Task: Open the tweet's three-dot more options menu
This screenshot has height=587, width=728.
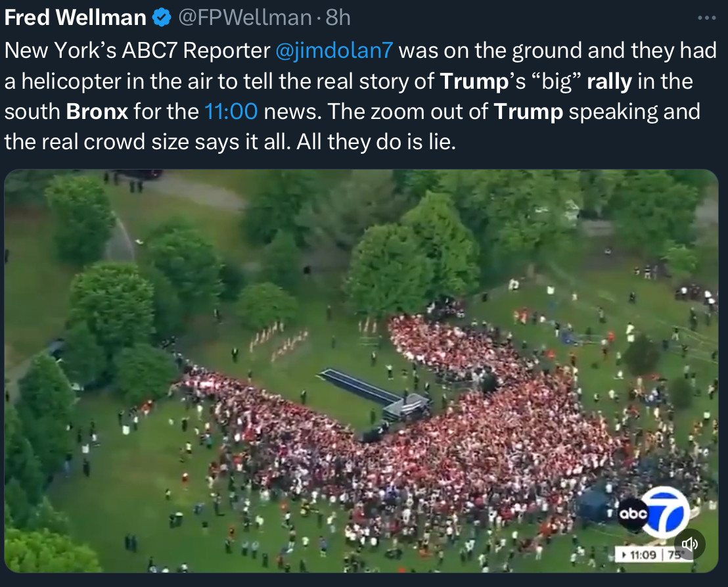Action: (706, 18)
